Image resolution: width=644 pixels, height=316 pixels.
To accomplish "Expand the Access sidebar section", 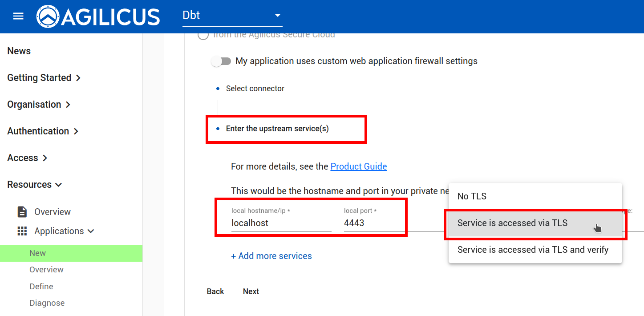I will tap(27, 158).
